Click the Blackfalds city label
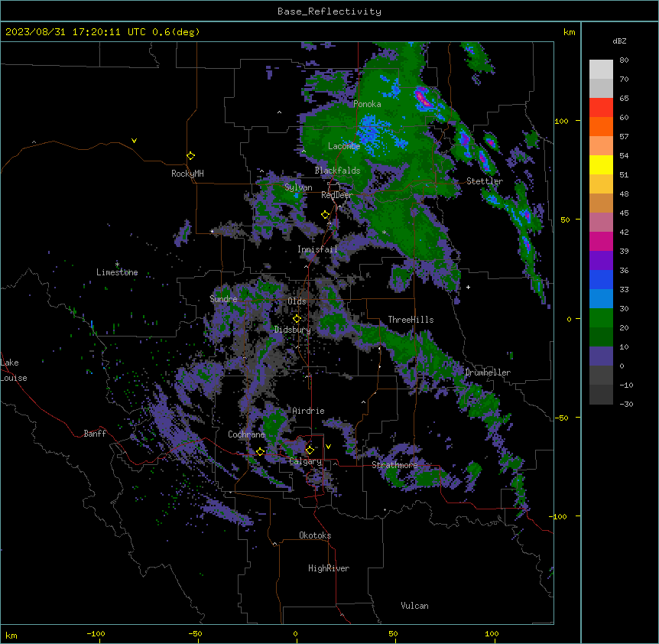 pyautogui.click(x=337, y=171)
